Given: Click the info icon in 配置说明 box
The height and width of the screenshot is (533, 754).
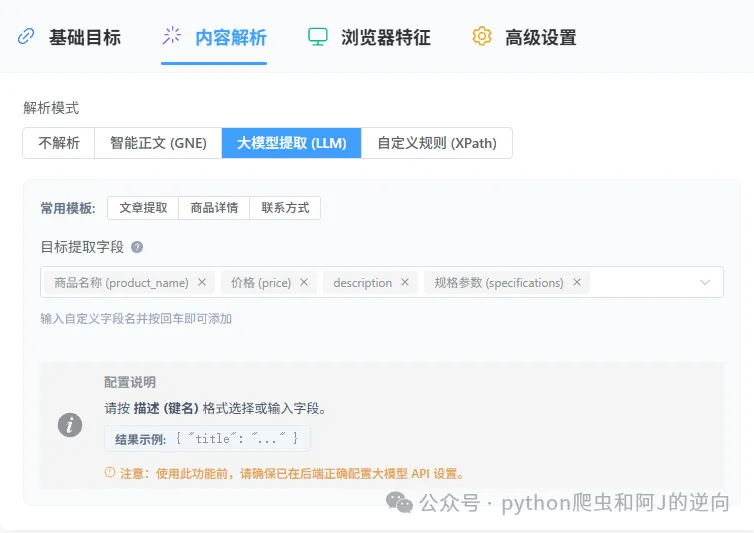Looking at the screenshot, I should tap(70, 425).
